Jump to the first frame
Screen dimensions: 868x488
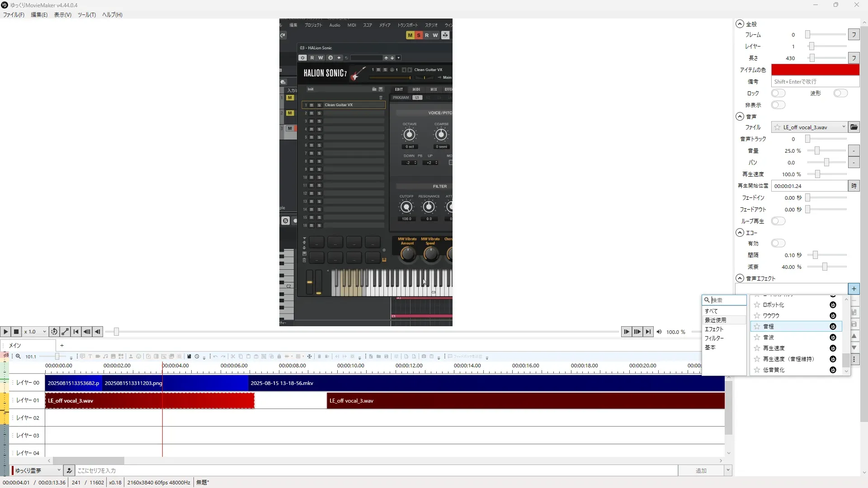[x=76, y=332]
